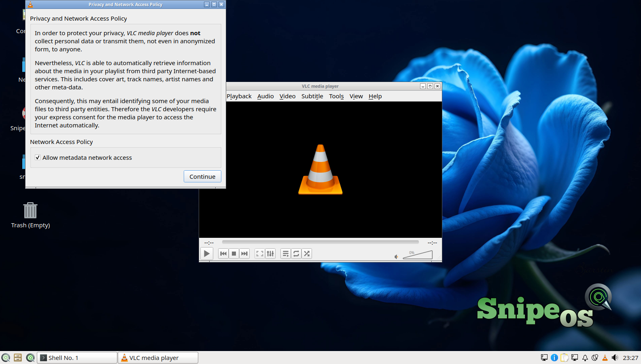
Task: Open the View menu in VLC
Action: point(356,96)
